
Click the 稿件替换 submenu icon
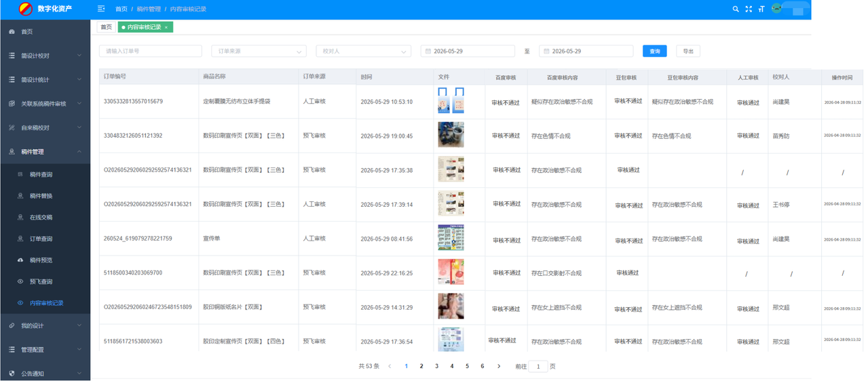coord(20,196)
